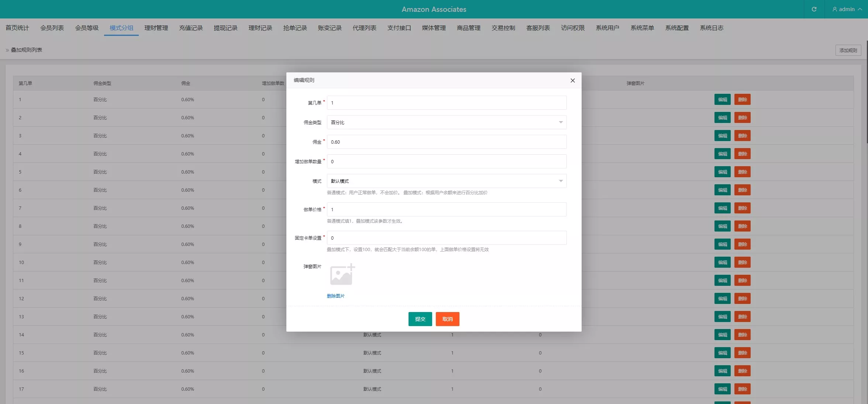Expand the 模式 dropdown showing 默认模式
The image size is (868, 404).
(447, 181)
